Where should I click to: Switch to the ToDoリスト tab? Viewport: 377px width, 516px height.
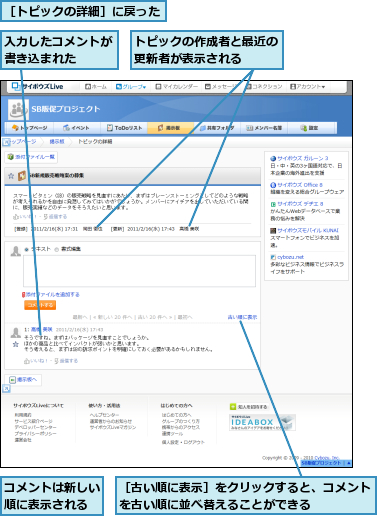coord(124,128)
